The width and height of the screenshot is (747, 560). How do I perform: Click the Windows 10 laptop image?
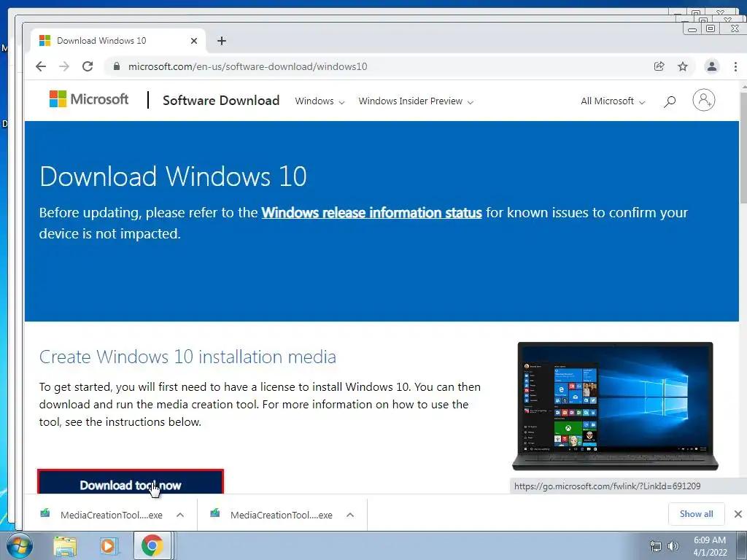(x=615, y=406)
